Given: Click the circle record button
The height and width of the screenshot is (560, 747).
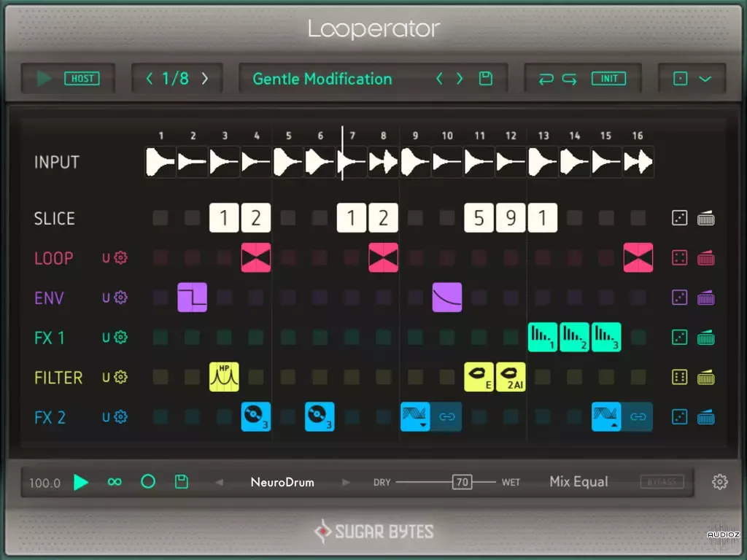Looking at the screenshot, I should click(x=148, y=482).
